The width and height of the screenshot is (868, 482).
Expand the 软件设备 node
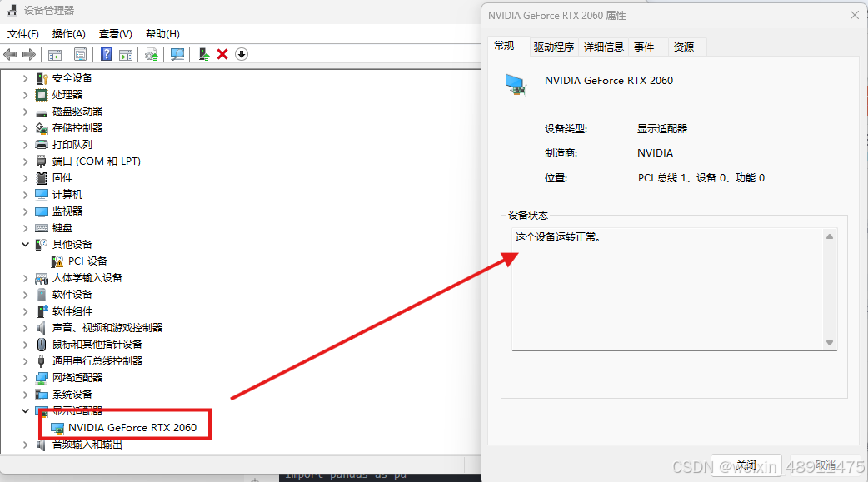(x=25, y=295)
